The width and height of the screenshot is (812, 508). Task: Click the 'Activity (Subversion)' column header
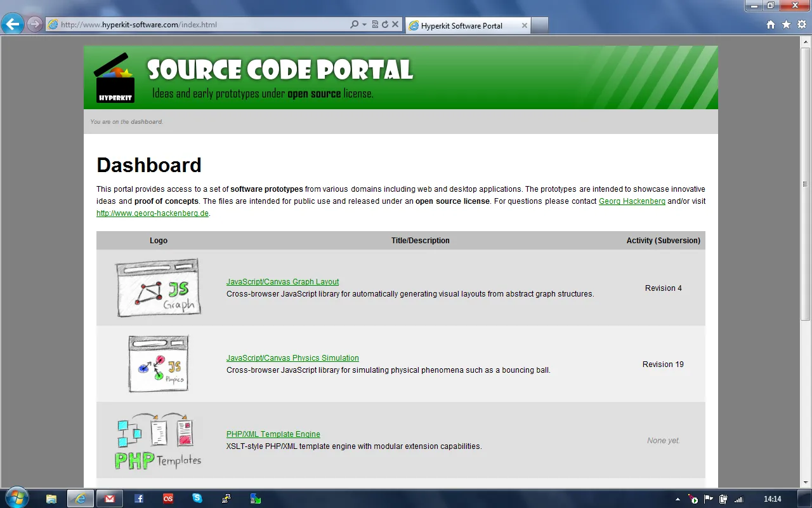point(664,241)
